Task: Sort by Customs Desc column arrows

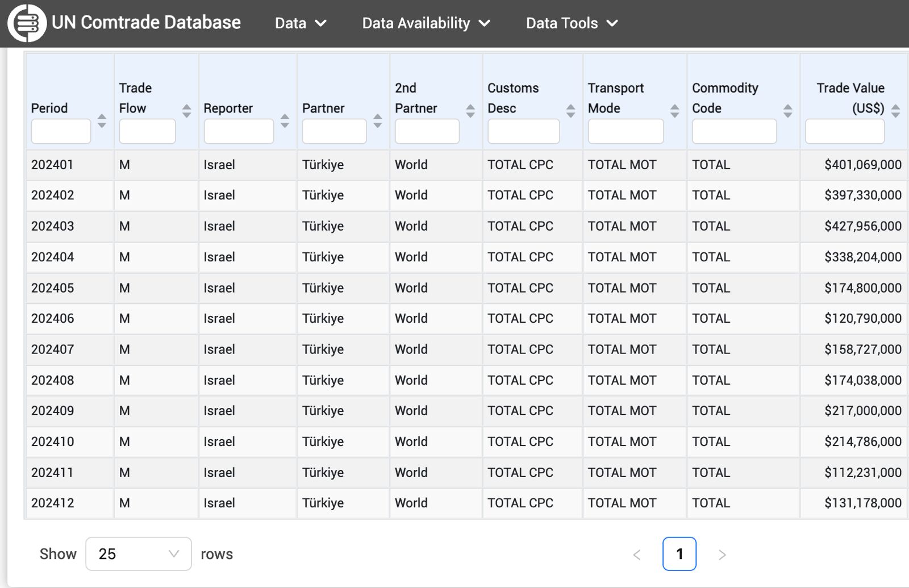Action: tap(570, 111)
